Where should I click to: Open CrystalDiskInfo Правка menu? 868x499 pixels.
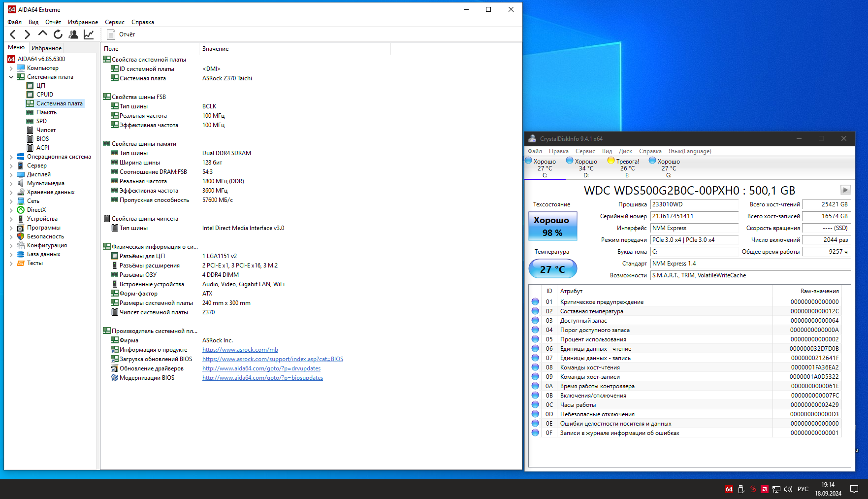coord(559,151)
